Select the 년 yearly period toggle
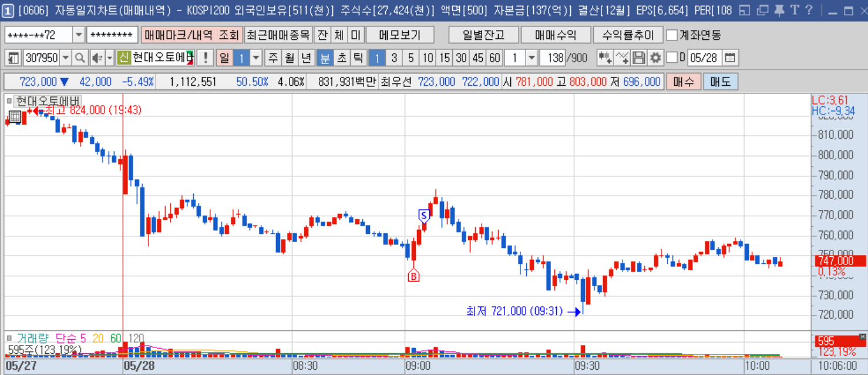868x375 pixels. pyautogui.click(x=307, y=58)
